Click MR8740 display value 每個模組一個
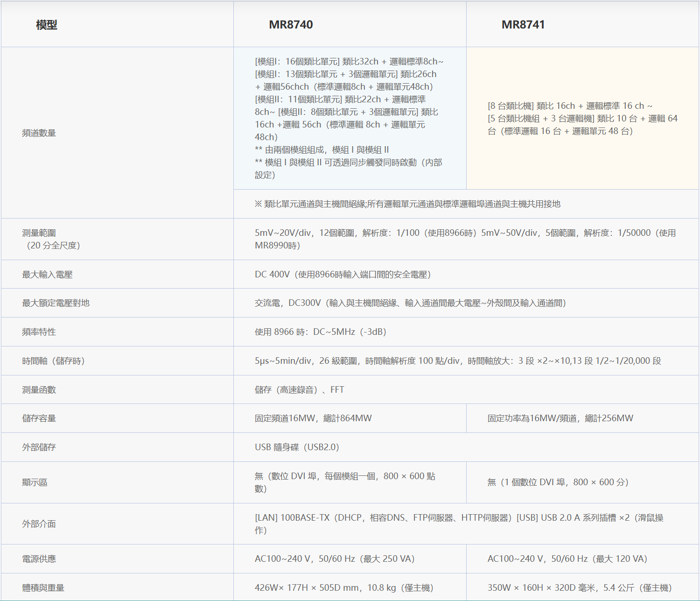The image size is (700, 601). (345, 482)
